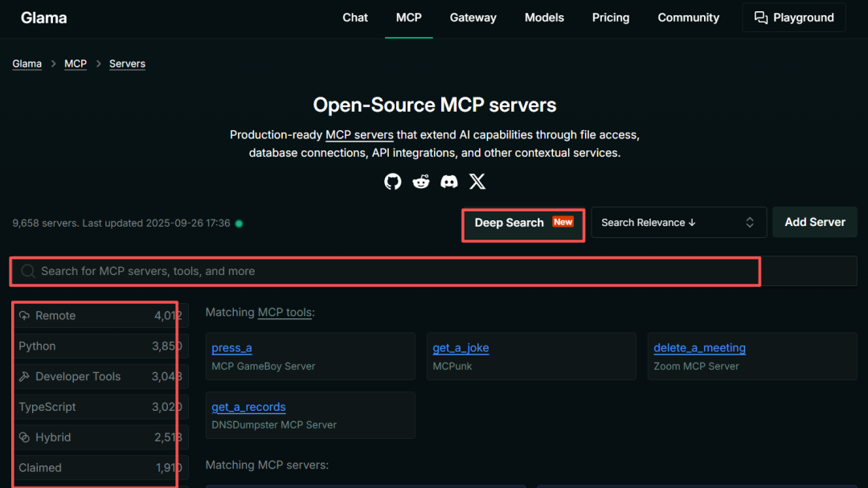Open the press_a tool link
The height and width of the screenshot is (488, 868).
(231, 348)
